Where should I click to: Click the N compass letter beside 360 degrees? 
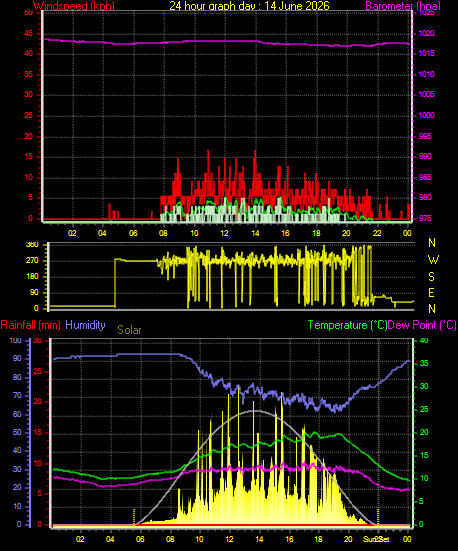(x=432, y=243)
